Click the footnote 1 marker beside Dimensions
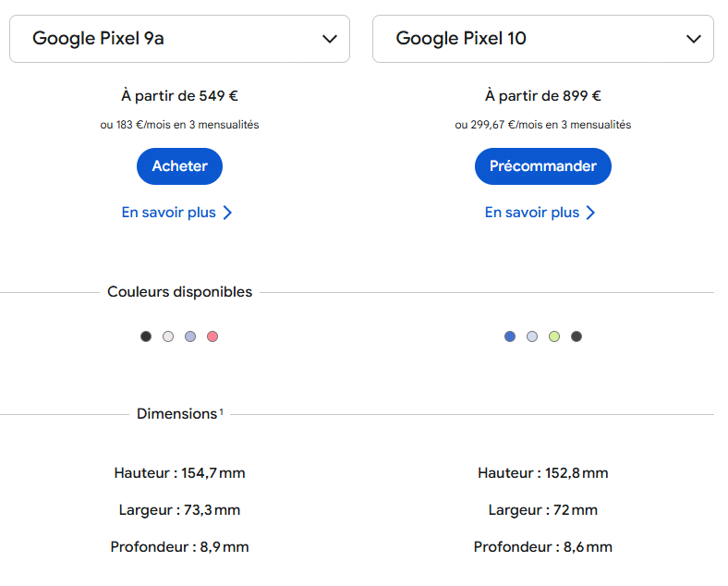Screen dimensions: 728x586 221,411
